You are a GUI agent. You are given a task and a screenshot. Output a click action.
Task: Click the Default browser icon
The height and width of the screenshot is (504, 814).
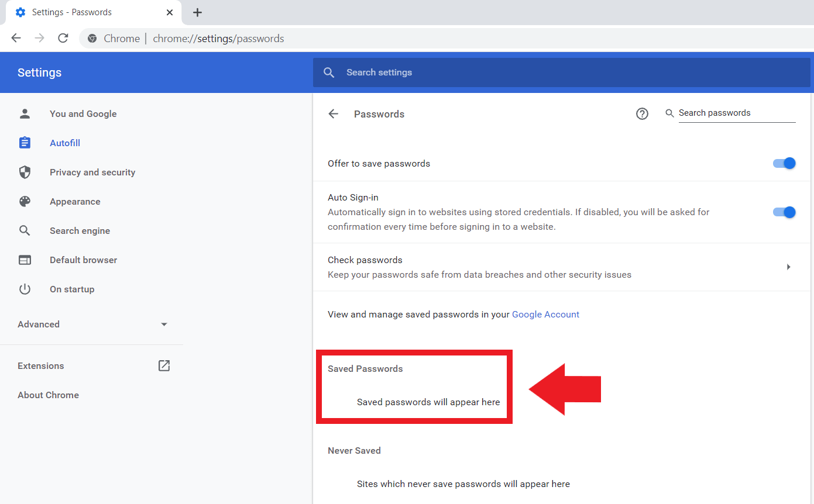[25, 260]
